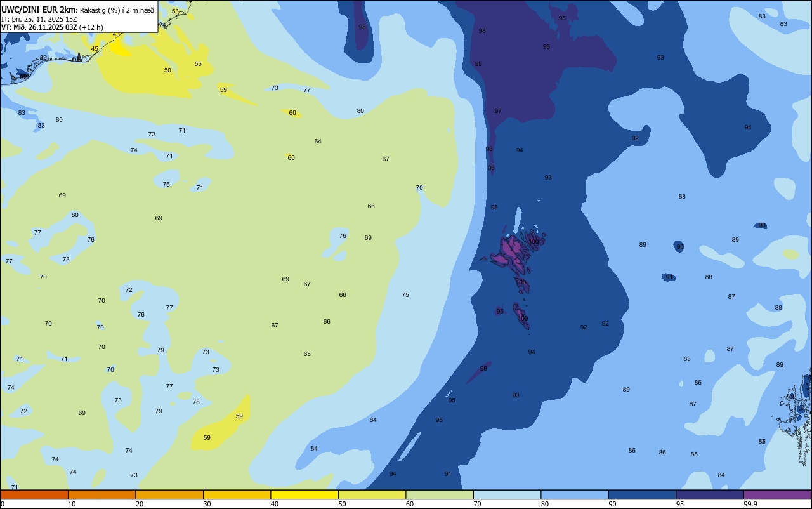
Task: Click the humidity value '78' on the map
Action: 196,402
